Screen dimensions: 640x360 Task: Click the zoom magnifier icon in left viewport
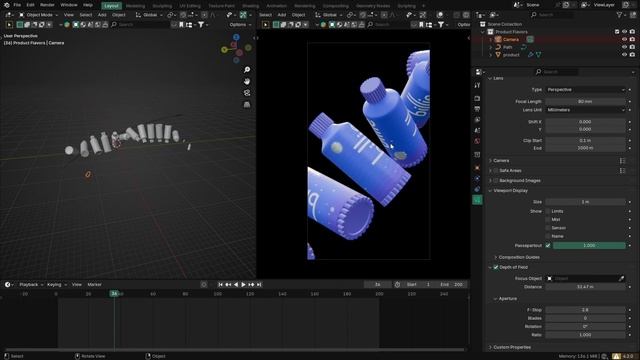[x=247, y=70]
